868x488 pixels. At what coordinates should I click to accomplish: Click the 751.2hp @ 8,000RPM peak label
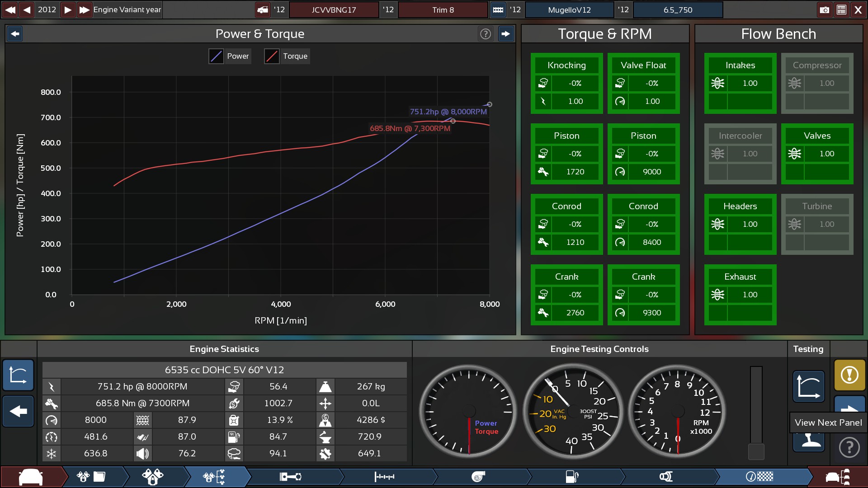pos(448,112)
